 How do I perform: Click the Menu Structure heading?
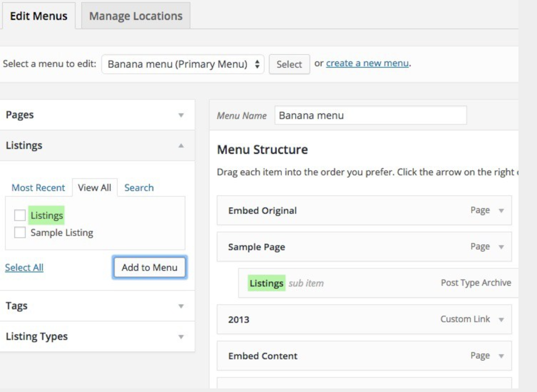coord(262,150)
